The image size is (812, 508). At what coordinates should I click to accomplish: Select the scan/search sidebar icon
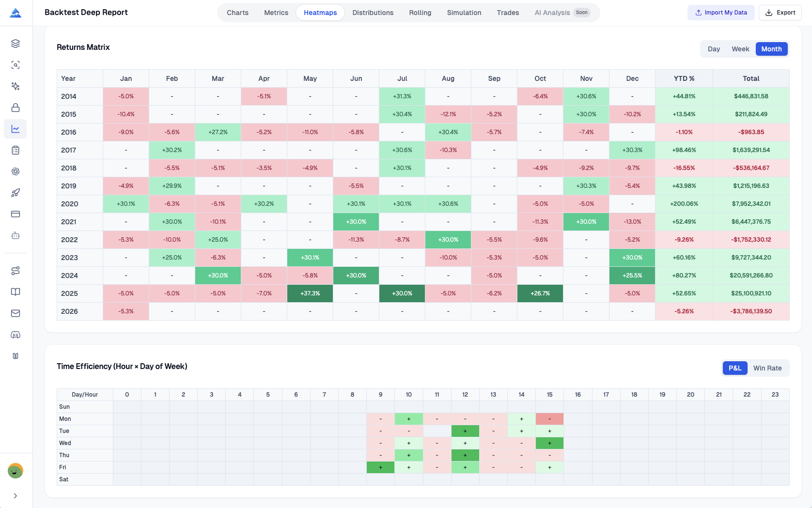(15, 64)
